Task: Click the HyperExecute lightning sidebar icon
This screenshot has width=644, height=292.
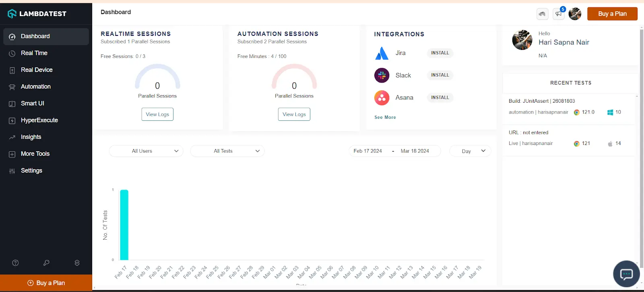Action: click(12, 121)
